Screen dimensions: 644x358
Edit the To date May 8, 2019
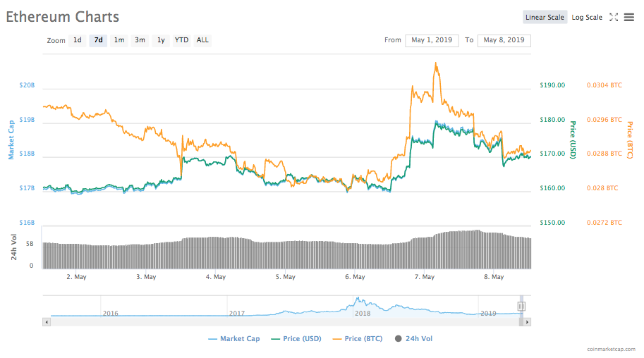504,40
